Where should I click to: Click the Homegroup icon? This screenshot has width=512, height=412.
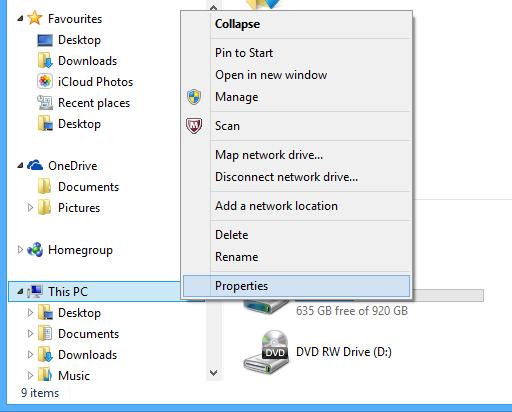click(x=35, y=250)
